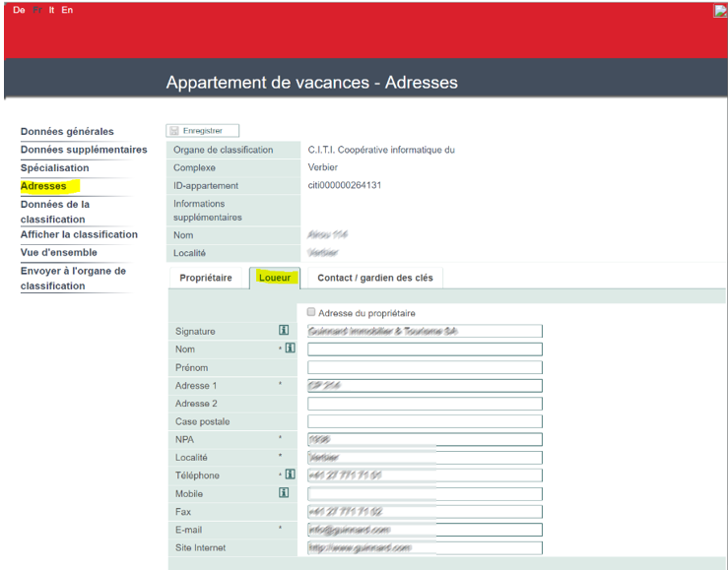This screenshot has height=570, width=728.
Task: Open the info icon next to Nom
Action: [291, 349]
